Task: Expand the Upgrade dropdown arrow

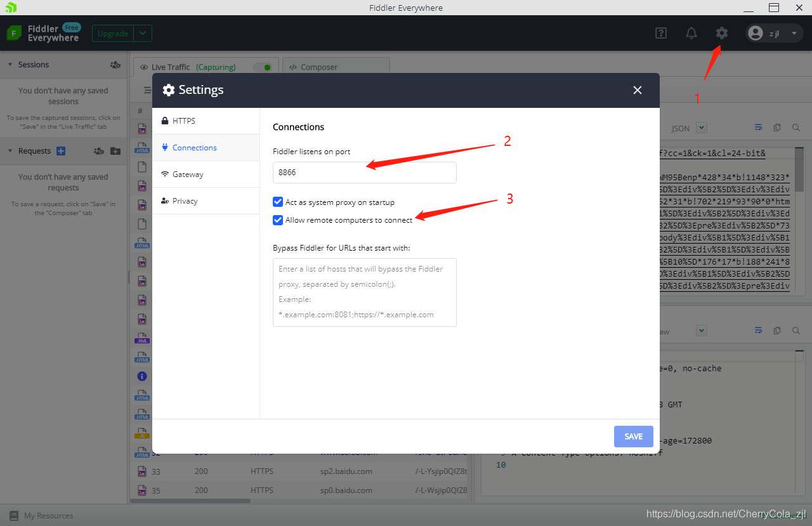Action: pyautogui.click(x=143, y=34)
